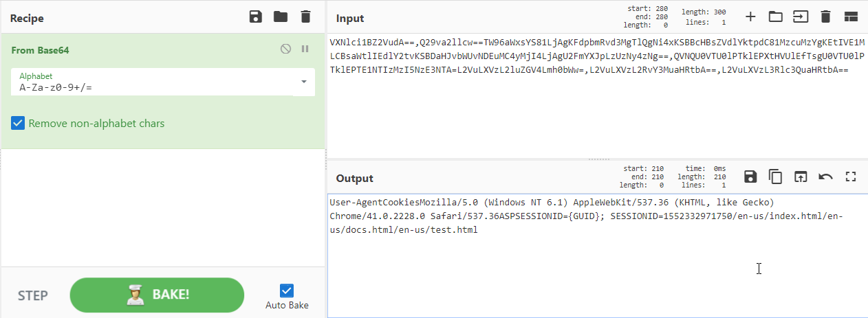Open the Base64 Alphabet dropdown

(x=304, y=82)
